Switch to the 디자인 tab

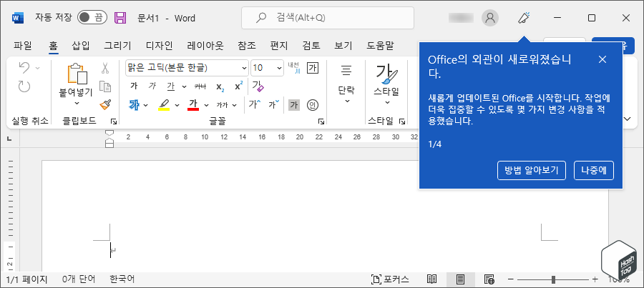(160, 46)
